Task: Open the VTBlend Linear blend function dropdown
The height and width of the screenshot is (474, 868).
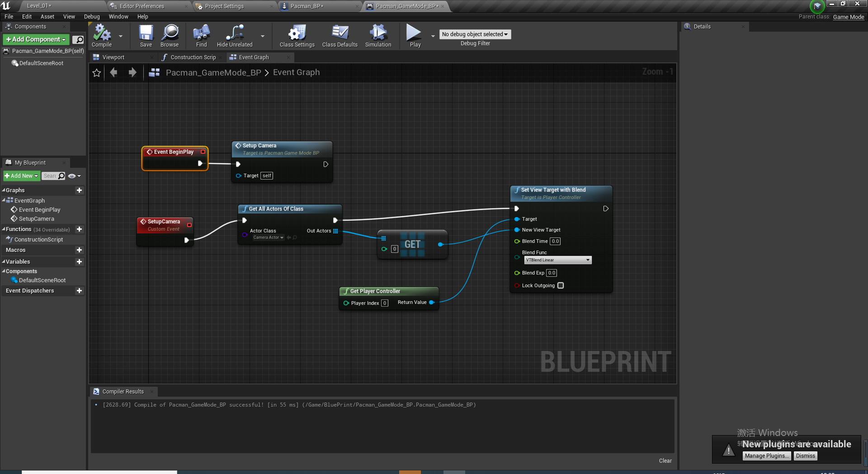Action: pyautogui.click(x=557, y=260)
